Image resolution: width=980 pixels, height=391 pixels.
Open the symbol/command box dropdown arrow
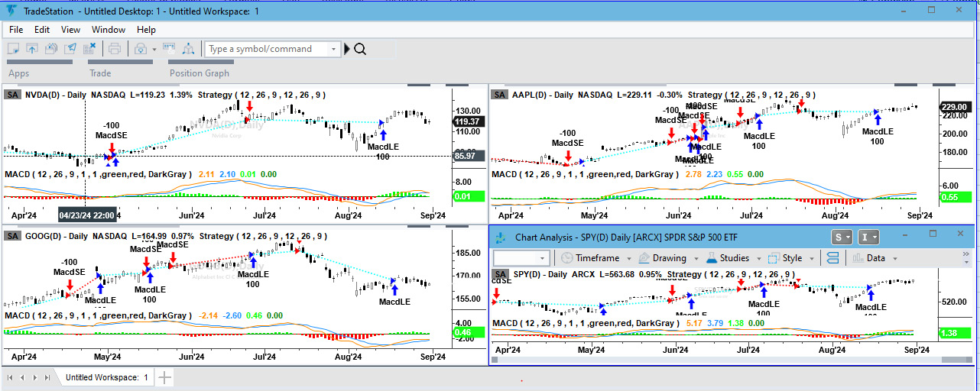pyautogui.click(x=334, y=49)
